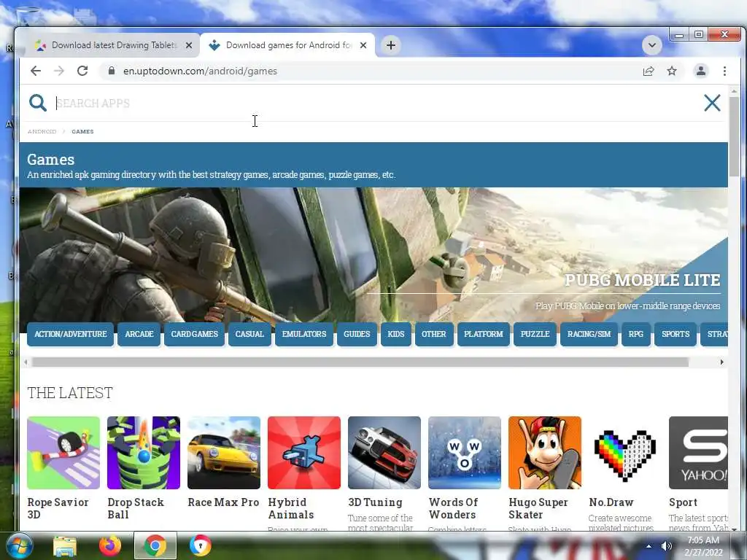Reload the current page
The height and width of the screenshot is (560, 747).
pyautogui.click(x=82, y=71)
